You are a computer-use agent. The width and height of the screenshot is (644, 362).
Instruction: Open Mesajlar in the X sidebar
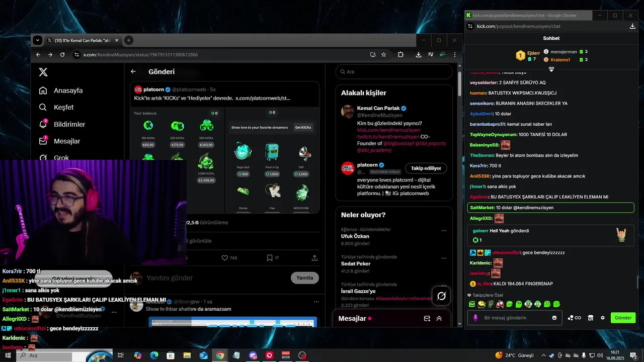[60, 141]
